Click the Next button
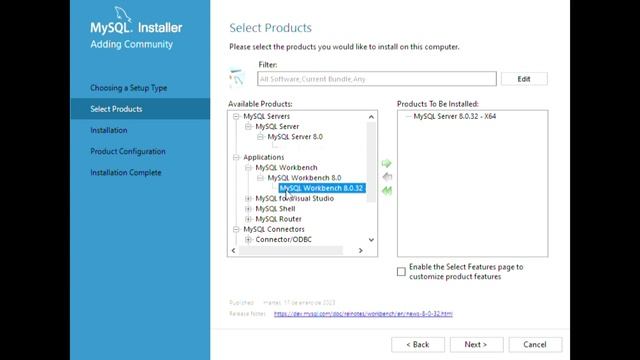 click(476, 344)
